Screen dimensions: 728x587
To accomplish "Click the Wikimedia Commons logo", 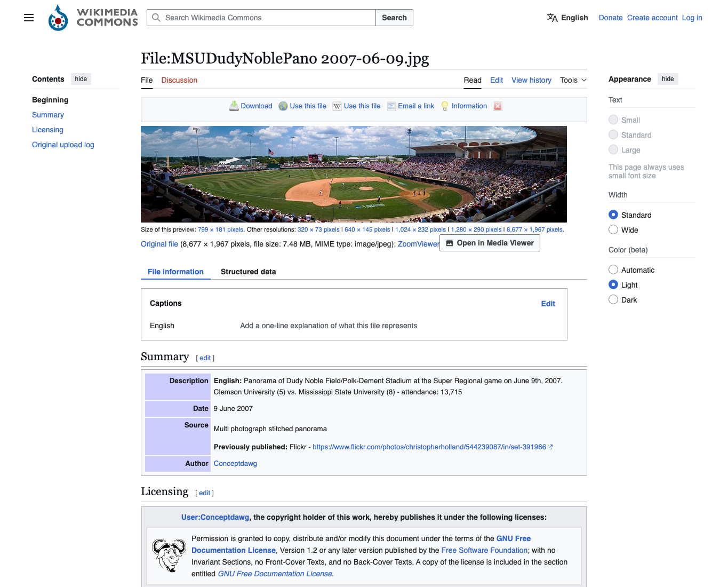I will [x=93, y=18].
